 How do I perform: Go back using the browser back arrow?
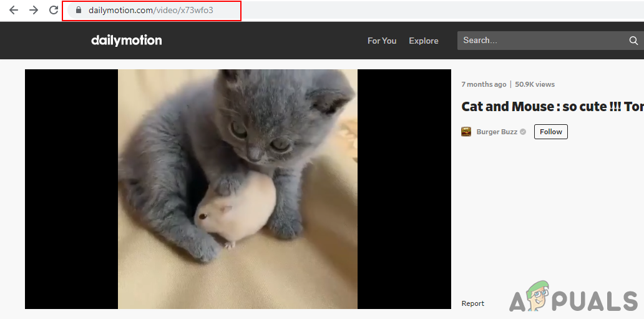[x=14, y=10]
